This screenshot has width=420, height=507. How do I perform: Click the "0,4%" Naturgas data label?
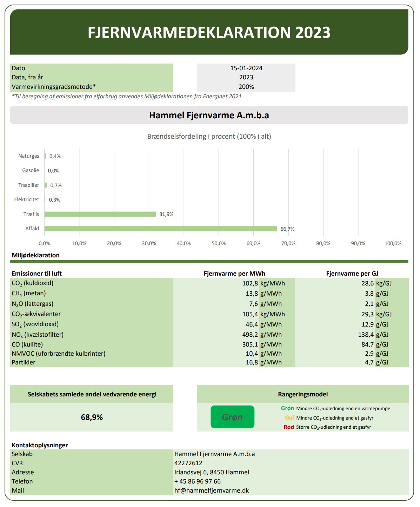55,156
